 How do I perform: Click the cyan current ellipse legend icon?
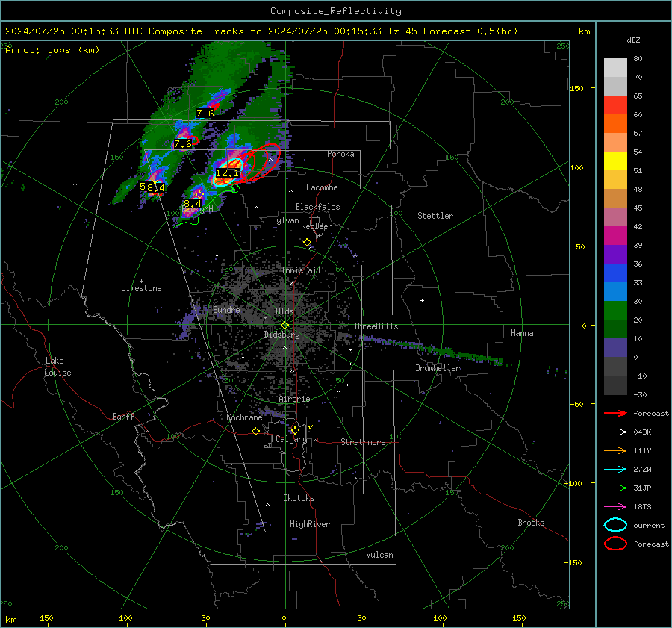tap(615, 525)
